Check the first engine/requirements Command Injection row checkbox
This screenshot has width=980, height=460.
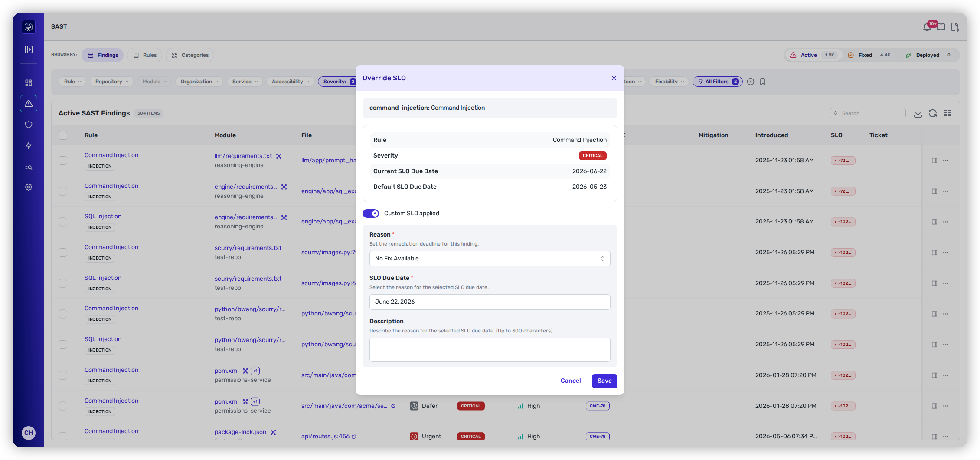(63, 191)
